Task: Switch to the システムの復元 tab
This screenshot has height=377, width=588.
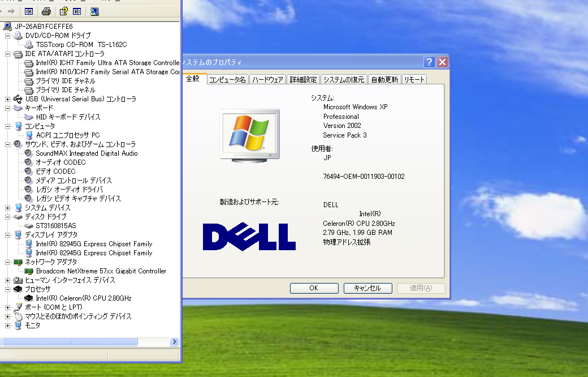Action: 344,80
